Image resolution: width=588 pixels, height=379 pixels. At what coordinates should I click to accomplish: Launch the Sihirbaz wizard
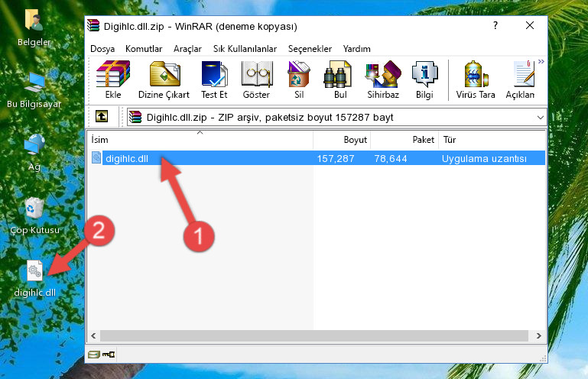pos(383,79)
